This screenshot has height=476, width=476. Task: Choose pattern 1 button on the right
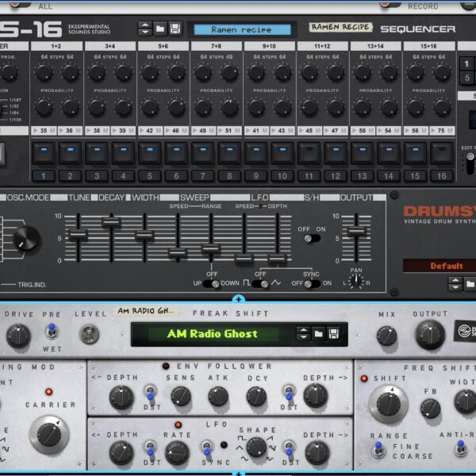pos(466,63)
